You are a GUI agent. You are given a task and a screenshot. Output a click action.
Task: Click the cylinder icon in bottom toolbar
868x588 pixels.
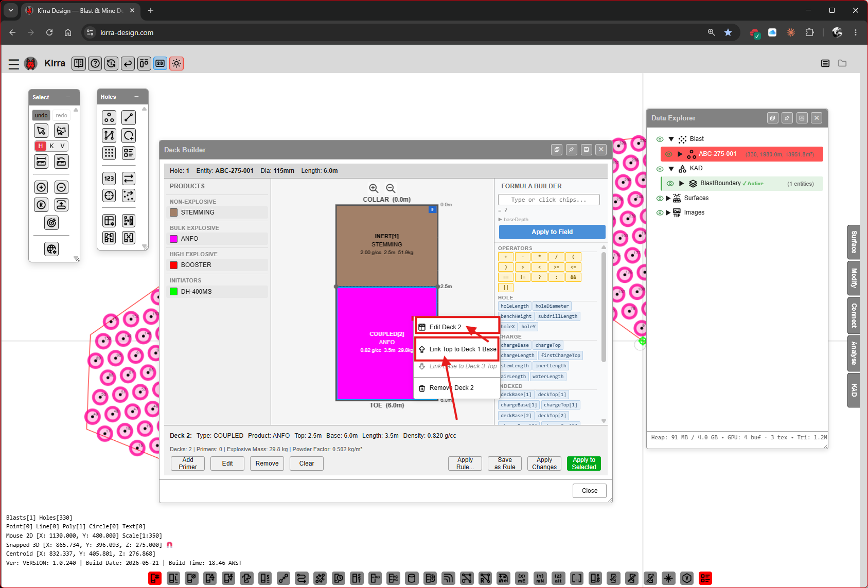[x=412, y=578]
